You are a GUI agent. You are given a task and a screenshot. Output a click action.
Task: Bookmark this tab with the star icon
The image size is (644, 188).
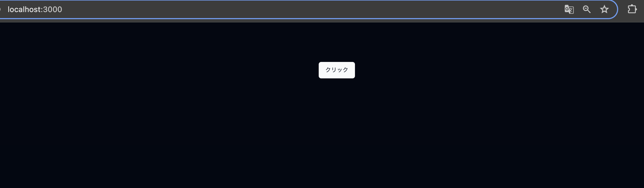click(604, 10)
